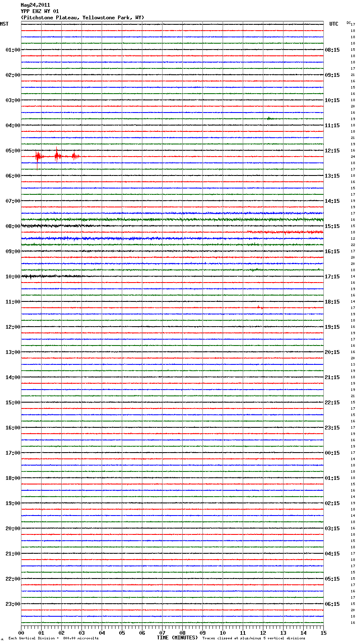Click the '00' minute tick label

pyautogui.click(x=21, y=633)
